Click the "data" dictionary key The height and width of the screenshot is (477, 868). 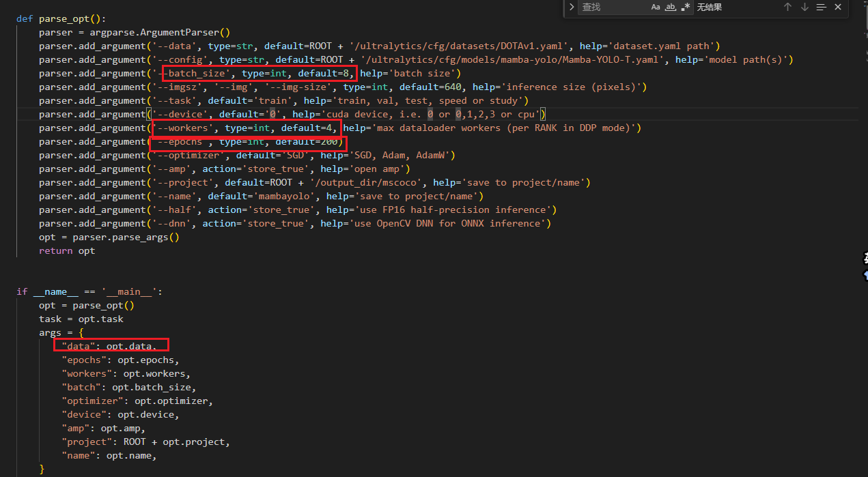[x=79, y=346]
